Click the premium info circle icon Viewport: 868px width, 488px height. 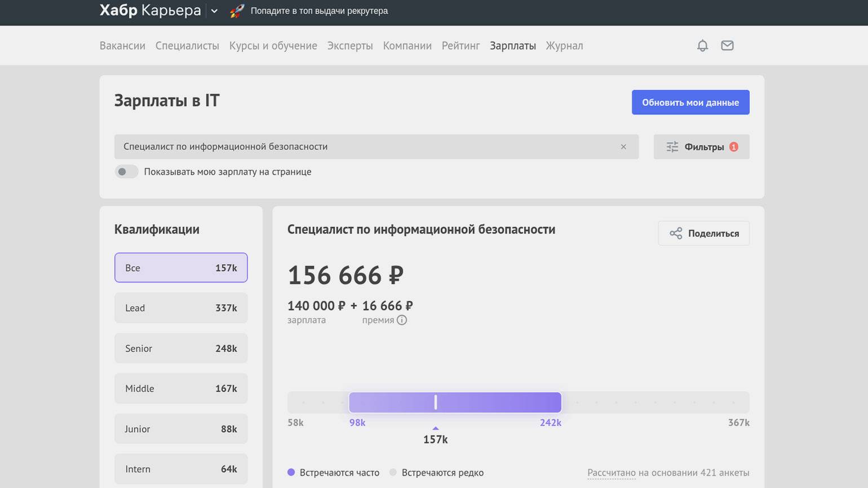click(402, 320)
